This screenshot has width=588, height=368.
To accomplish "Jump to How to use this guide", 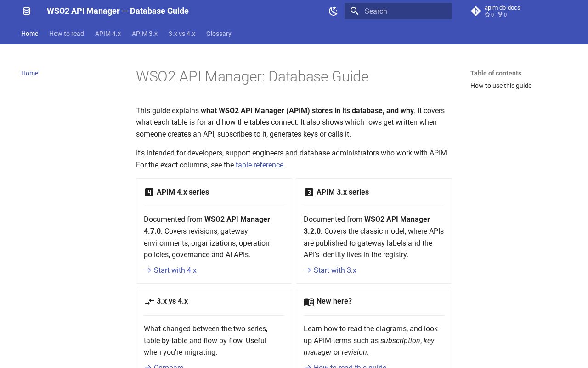I will [501, 86].
